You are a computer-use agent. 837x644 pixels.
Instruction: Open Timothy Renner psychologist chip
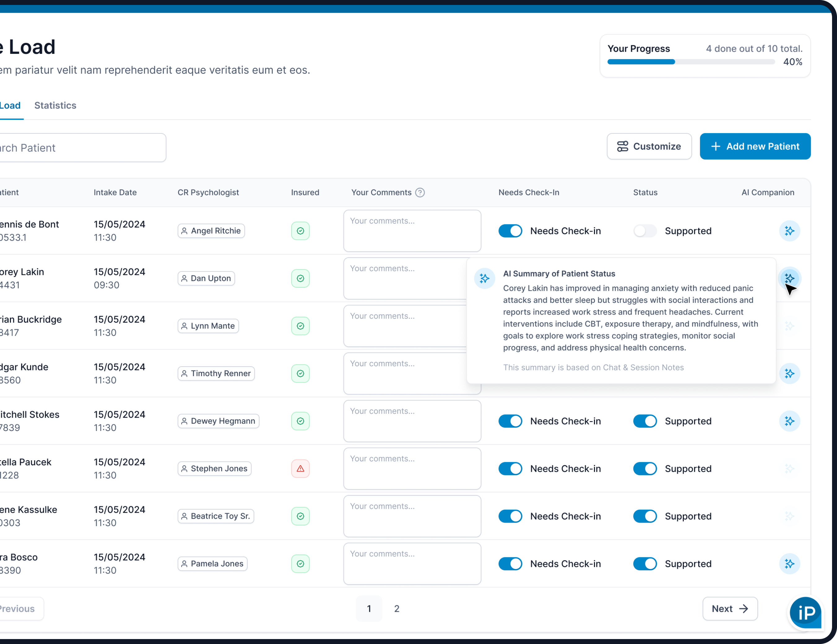pos(216,373)
